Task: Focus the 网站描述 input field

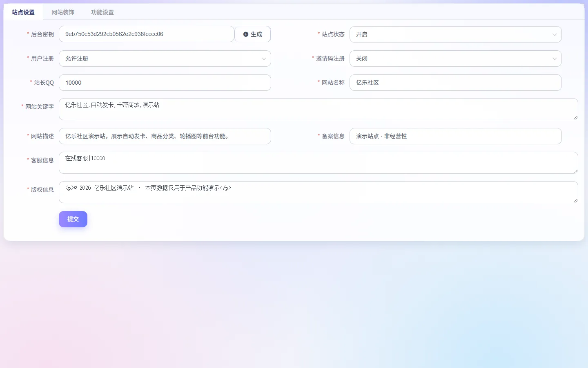Action: tap(165, 136)
